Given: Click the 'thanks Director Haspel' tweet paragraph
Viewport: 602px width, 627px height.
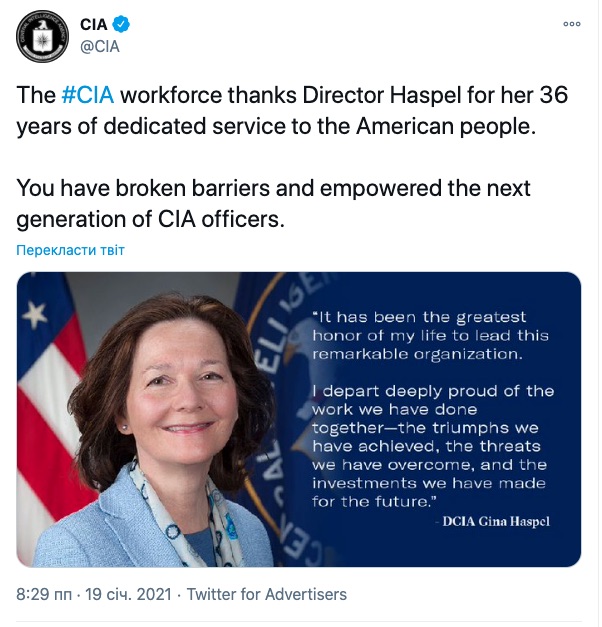Looking at the screenshot, I should [x=292, y=111].
